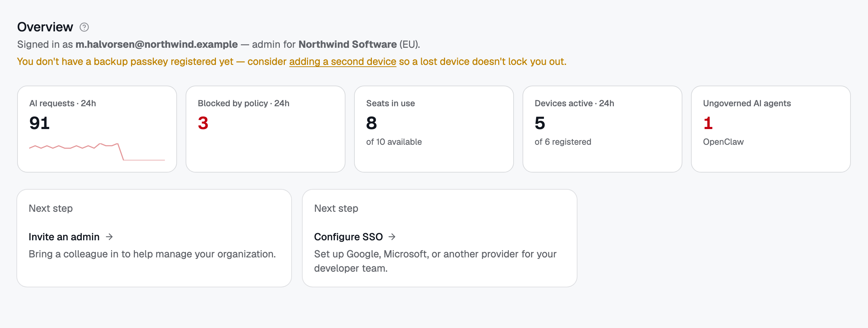Click the Overview heading
This screenshot has height=328, width=868.
[45, 27]
